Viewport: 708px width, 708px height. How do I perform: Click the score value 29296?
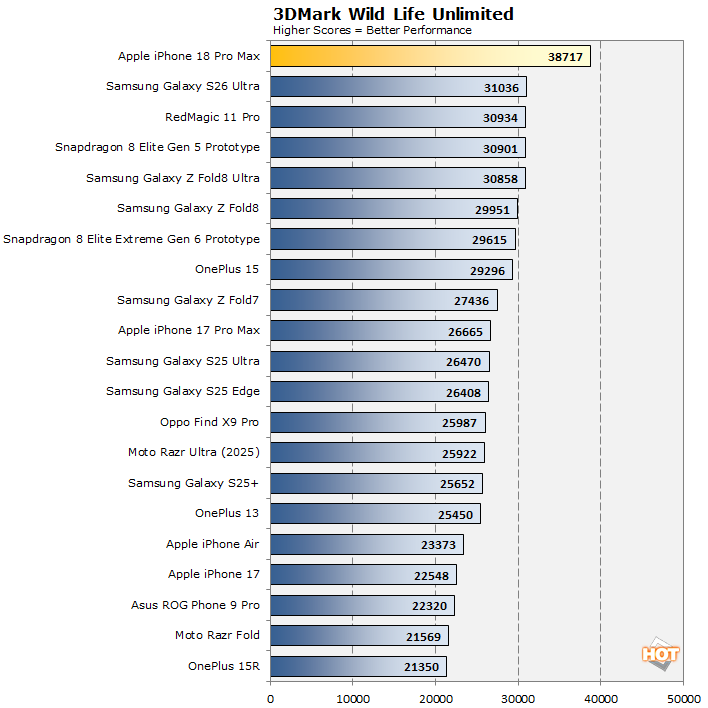(487, 270)
